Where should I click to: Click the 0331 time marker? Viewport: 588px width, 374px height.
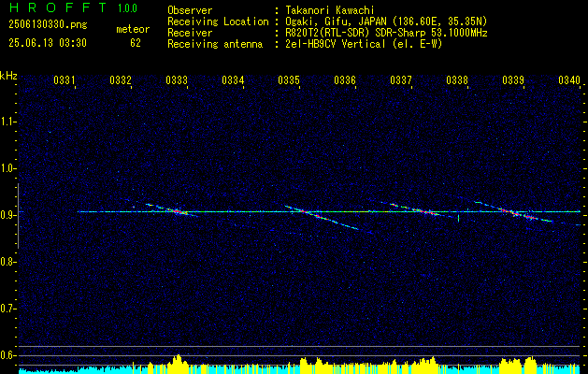click(65, 79)
